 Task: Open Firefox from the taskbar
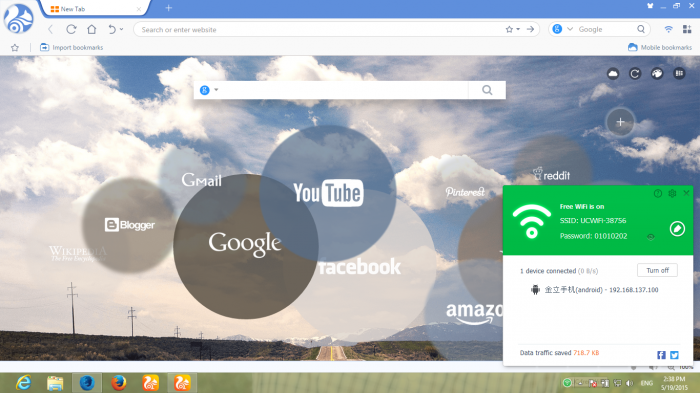click(119, 383)
